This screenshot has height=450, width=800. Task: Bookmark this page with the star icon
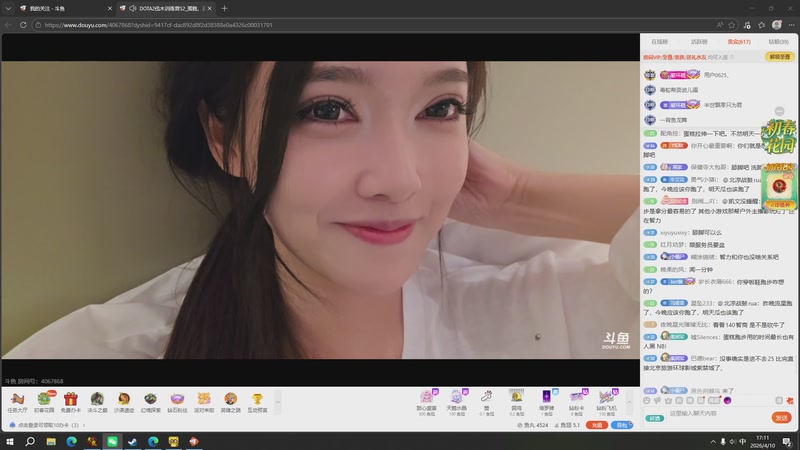[732, 24]
